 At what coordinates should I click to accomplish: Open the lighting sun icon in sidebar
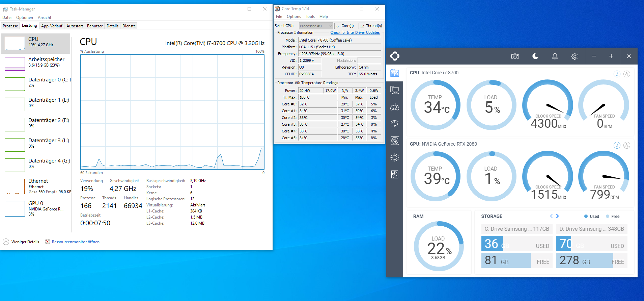click(395, 157)
